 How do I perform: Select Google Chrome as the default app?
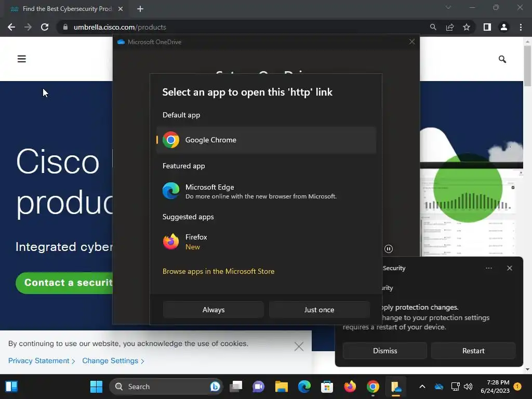coord(266,140)
